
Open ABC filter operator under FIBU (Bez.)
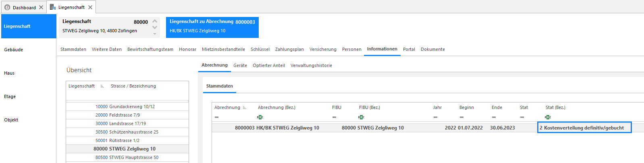pyautogui.click(x=361, y=117)
